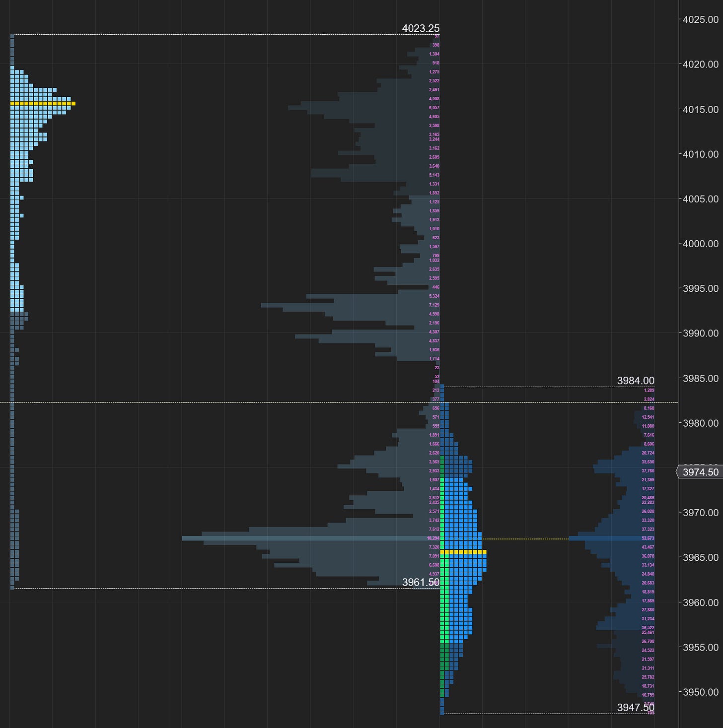Click the 3995.00 price axis label
The image size is (723, 728).
pos(701,288)
